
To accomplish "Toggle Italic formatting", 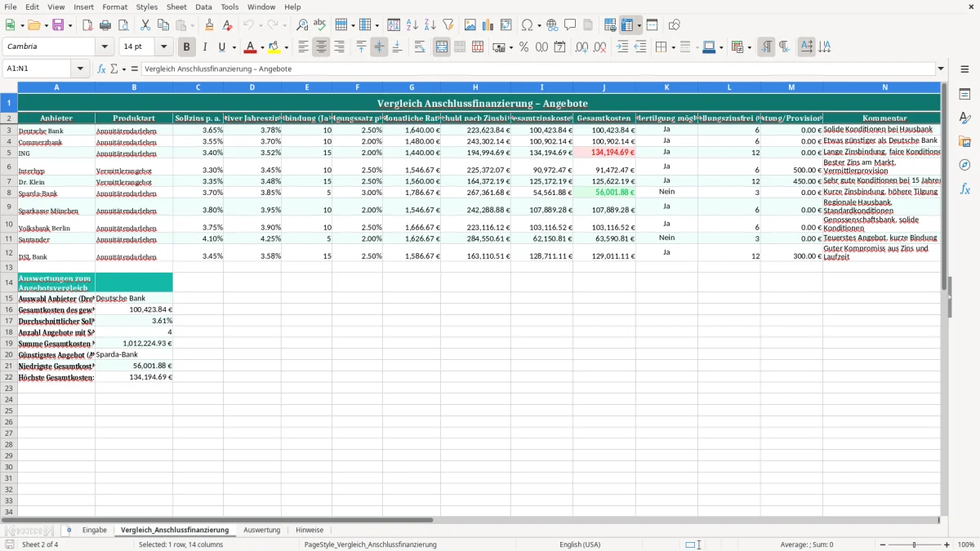I will (x=204, y=47).
